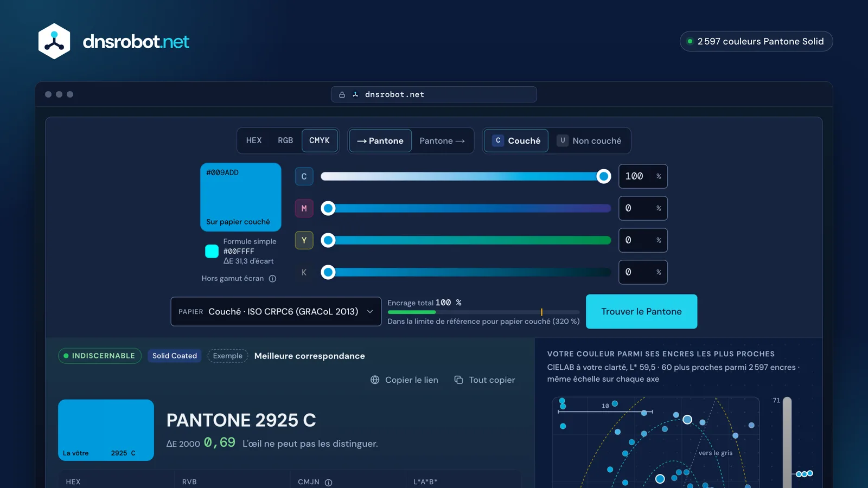Viewport: 868px width, 488px height.
Task: Click the INDISCERNABLE status badge
Action: click(100, 356)
